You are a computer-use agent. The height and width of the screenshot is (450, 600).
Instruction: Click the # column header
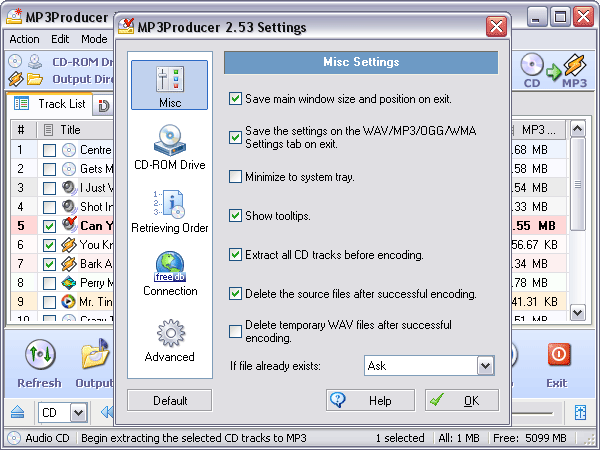tap(23, 130)
